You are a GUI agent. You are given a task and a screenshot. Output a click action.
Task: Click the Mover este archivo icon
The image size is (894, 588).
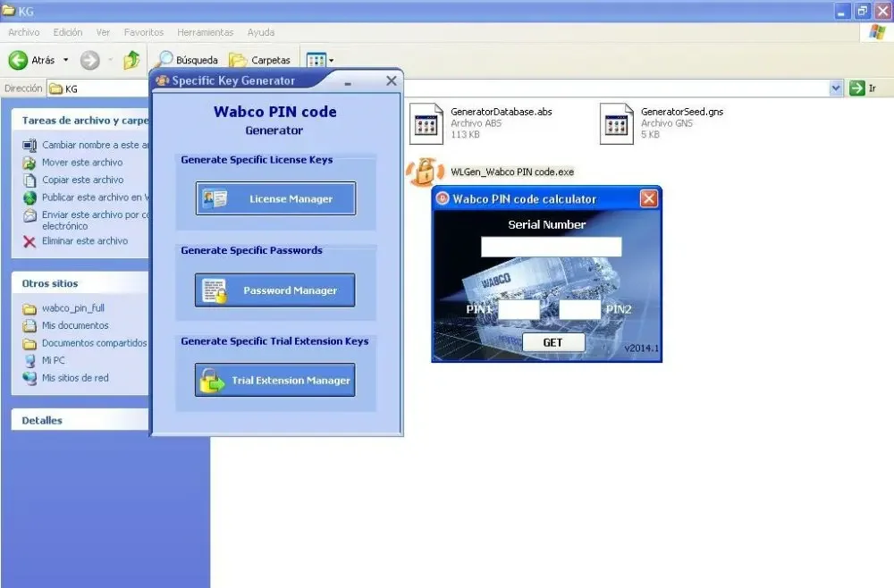click(30, 163)
